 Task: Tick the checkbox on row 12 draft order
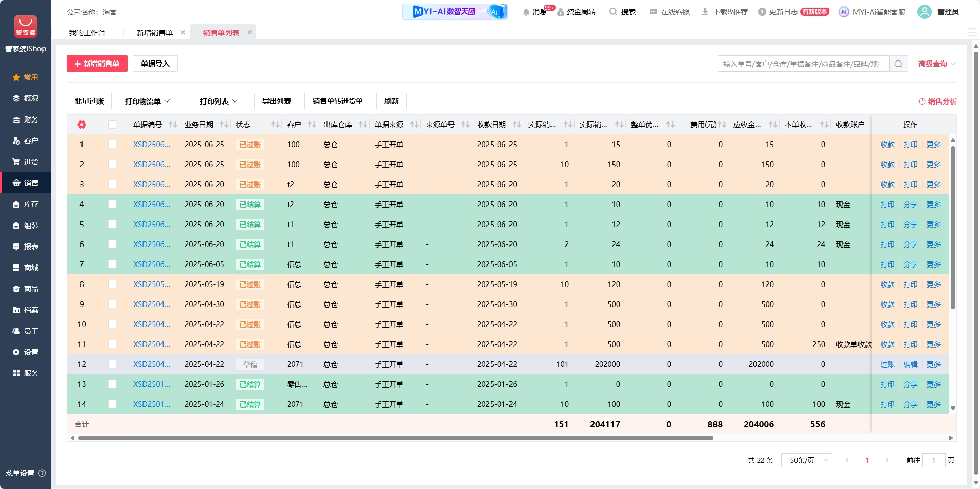(112, 364)
